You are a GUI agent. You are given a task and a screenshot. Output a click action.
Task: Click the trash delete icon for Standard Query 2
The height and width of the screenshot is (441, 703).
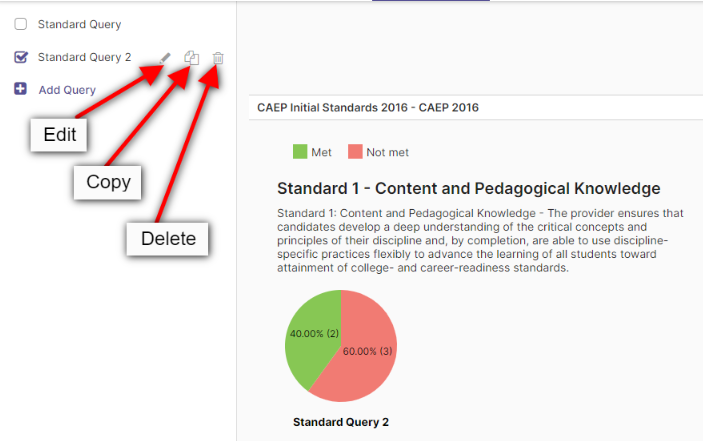point(218,58)
